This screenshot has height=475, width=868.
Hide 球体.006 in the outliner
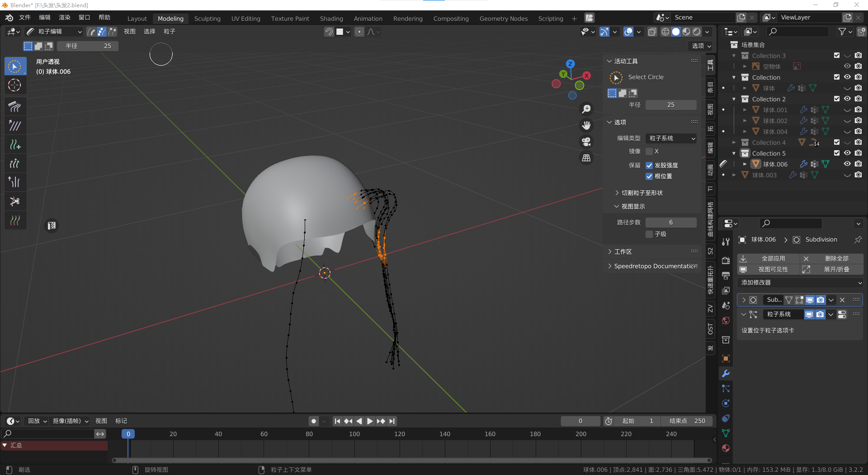[x=847, y=164]
